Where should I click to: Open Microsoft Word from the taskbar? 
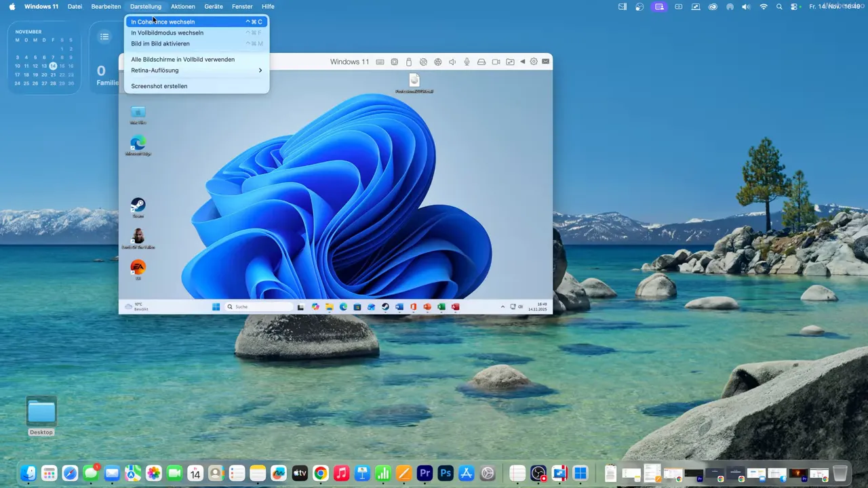[399, 307]
